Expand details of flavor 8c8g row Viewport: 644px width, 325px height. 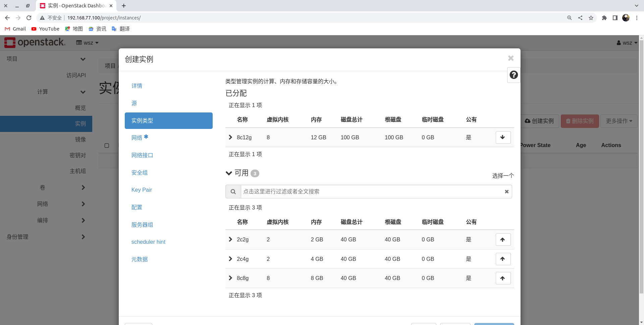230,278
